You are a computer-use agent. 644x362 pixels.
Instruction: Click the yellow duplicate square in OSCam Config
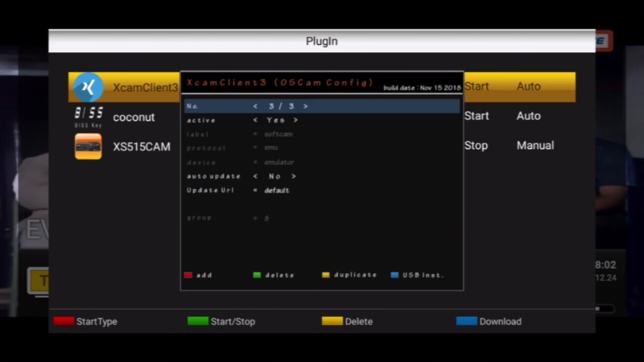coord(326,275)
